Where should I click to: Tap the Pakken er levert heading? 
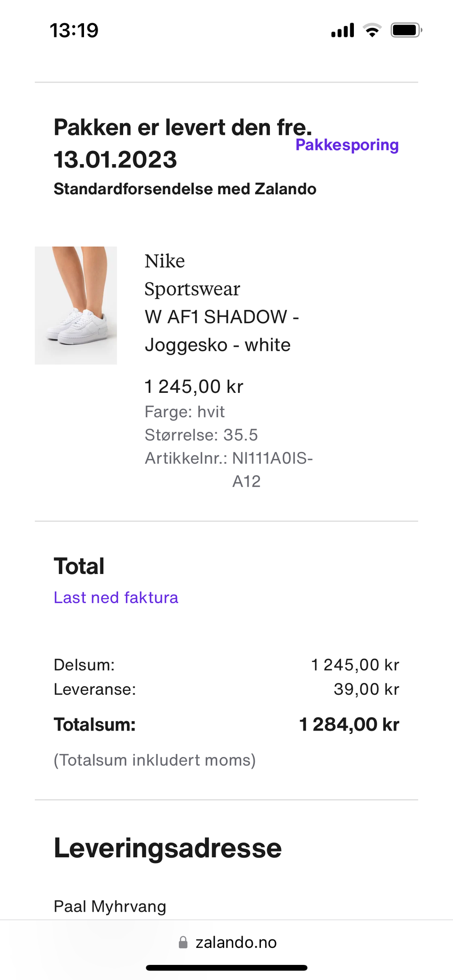tap(182, 143)
